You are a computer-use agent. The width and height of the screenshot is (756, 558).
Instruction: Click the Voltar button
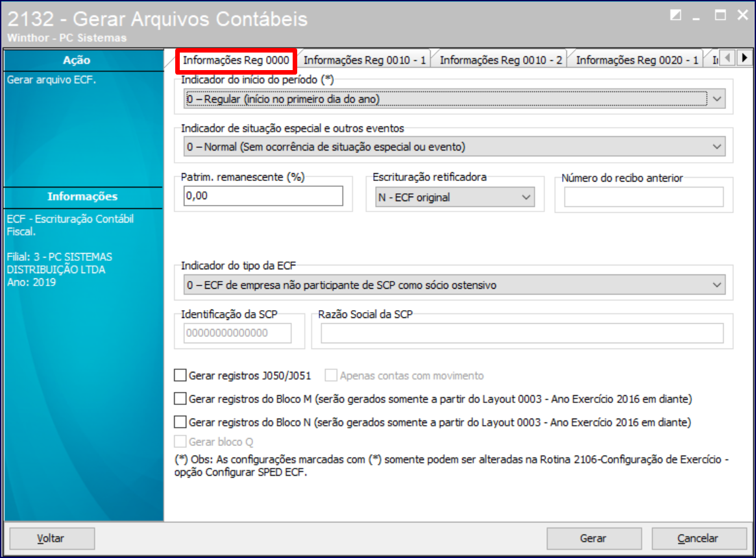point(52,539)
